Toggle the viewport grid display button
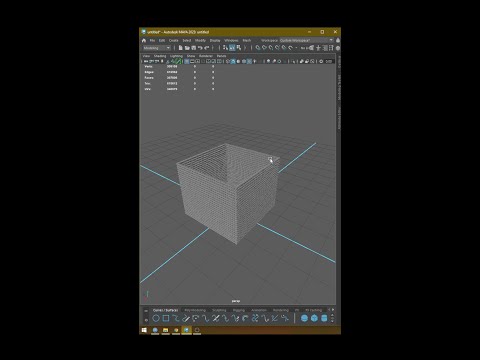Image resolution: width=480 pixels, height=360 pixels. pos(187,62)
